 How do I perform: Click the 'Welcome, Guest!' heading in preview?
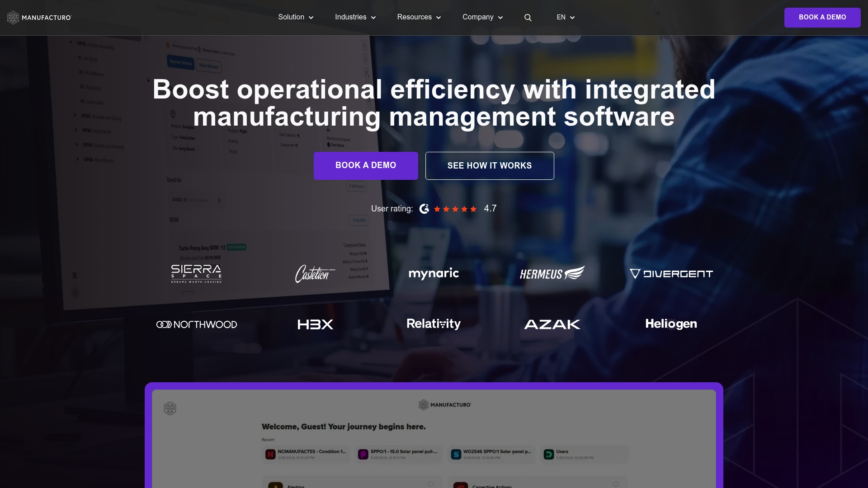tap(344, 427)
